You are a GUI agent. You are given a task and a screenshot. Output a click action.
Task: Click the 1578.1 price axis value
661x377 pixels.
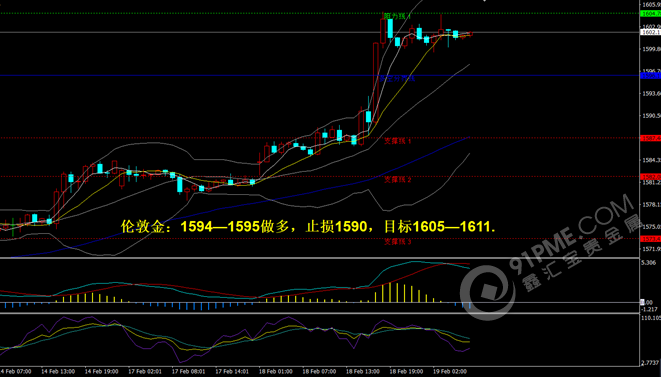coord(651,205)
